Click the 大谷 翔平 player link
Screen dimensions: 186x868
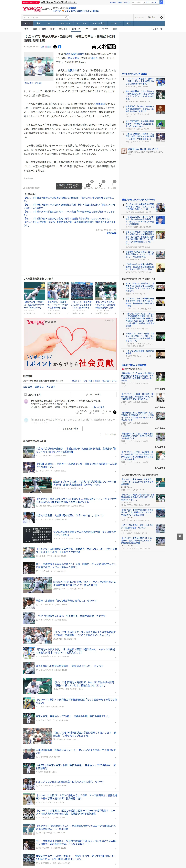(51, 387)
